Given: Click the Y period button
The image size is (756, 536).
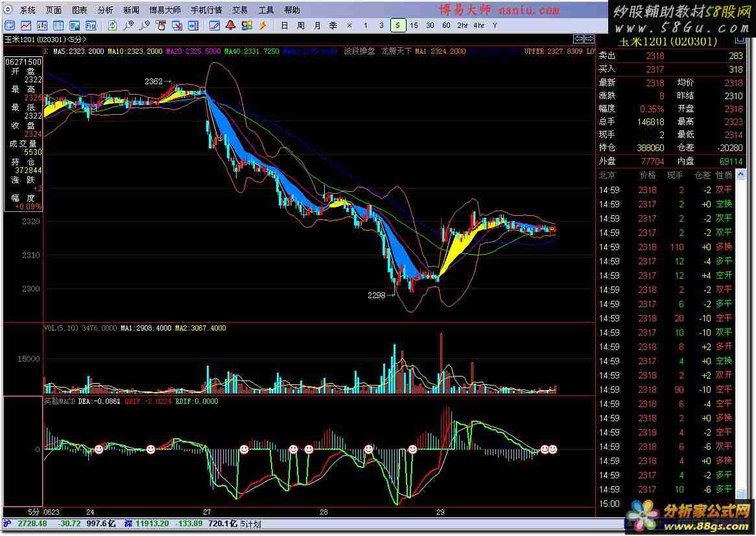Looking at the screenshot, I should click(x=495, y=25).
